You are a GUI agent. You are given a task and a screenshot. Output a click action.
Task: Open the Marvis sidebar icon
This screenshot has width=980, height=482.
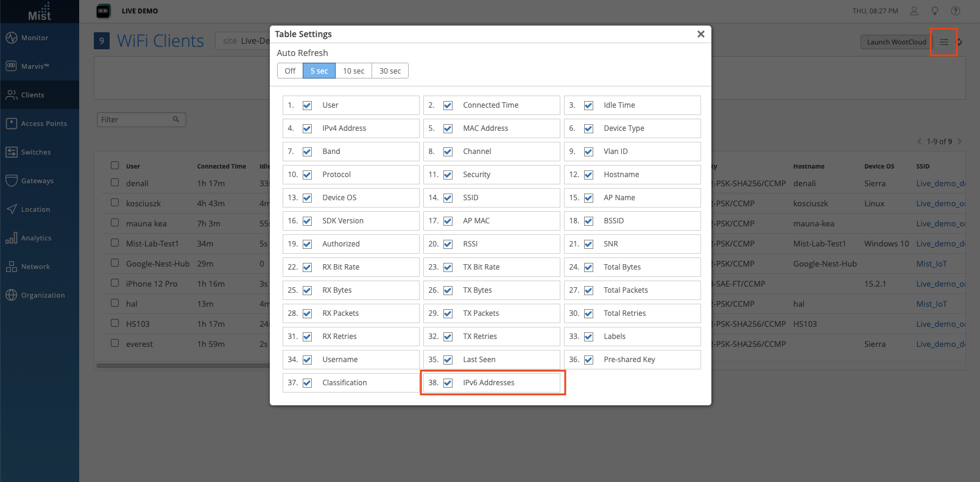pos(12,66)
